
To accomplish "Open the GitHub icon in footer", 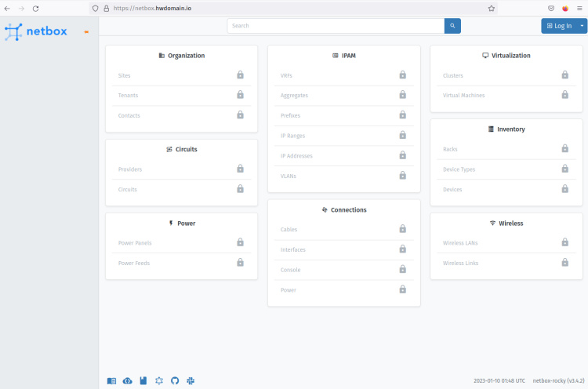I will tap(175, 380).
